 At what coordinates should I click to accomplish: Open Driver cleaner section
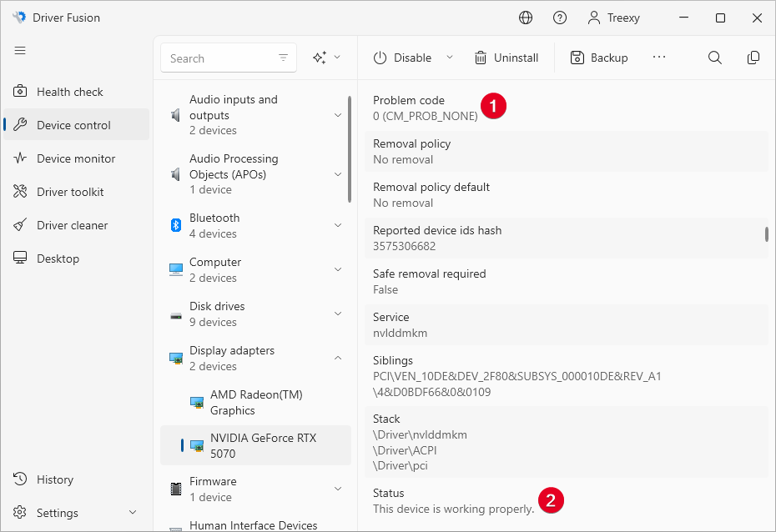tap(76, 225)
